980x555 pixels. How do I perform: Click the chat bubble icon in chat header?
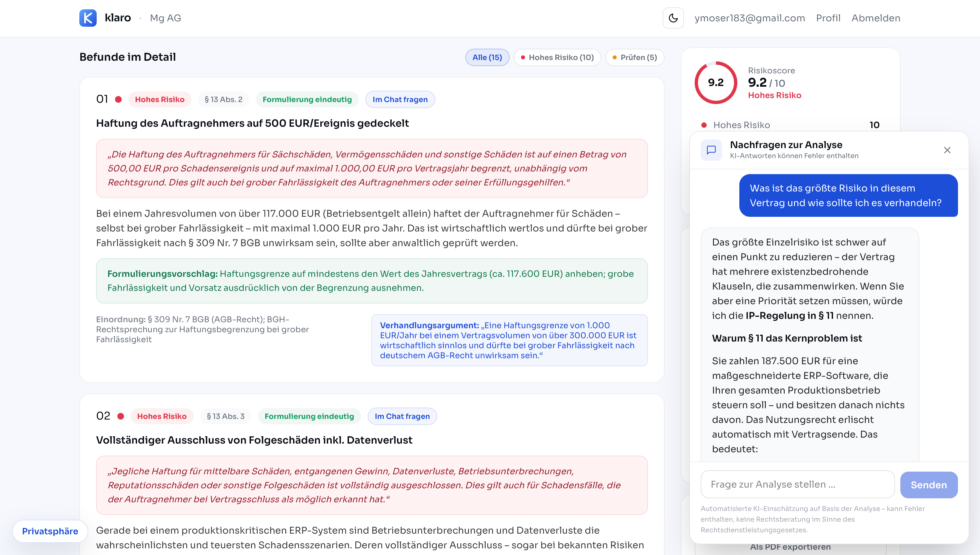coord(711,150)
